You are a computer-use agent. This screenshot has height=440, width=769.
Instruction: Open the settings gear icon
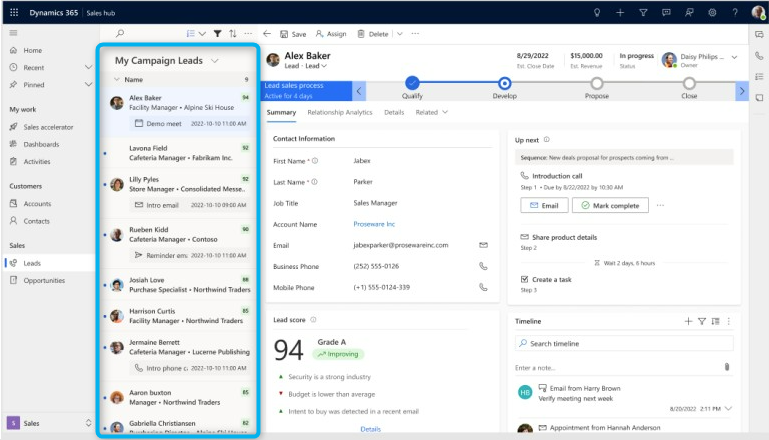click(x=712, y=13)
